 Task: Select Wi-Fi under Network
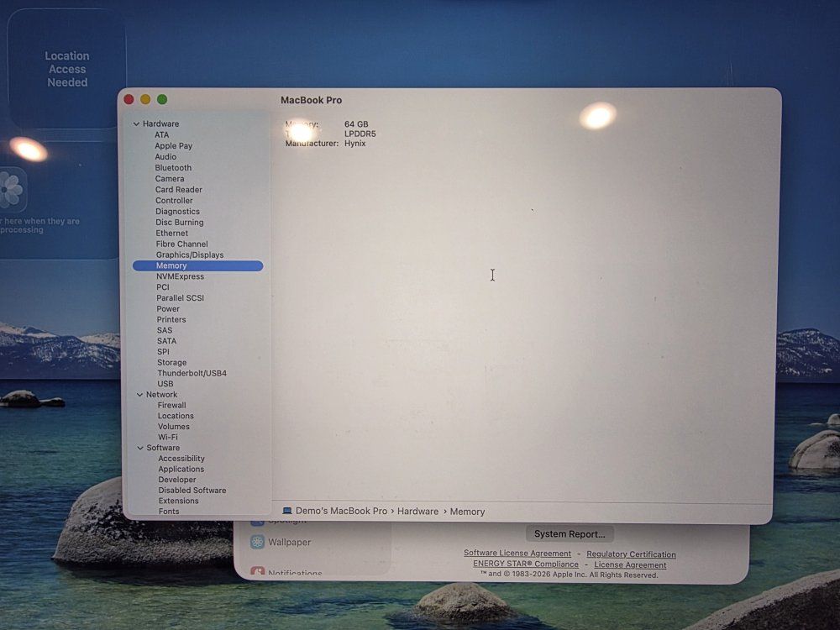tap(168, 437)
